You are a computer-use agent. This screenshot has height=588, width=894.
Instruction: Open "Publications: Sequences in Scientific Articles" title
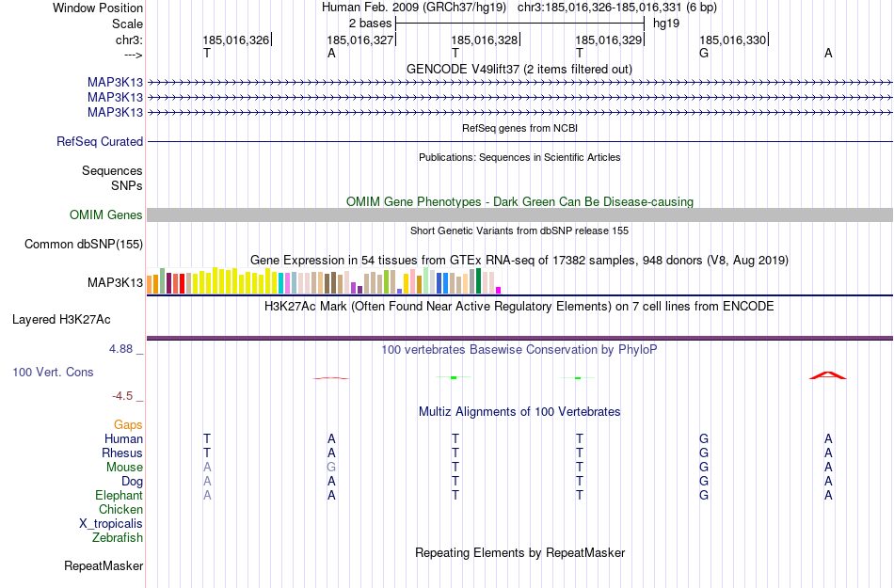pyautogui.click(x=519, y=157)
